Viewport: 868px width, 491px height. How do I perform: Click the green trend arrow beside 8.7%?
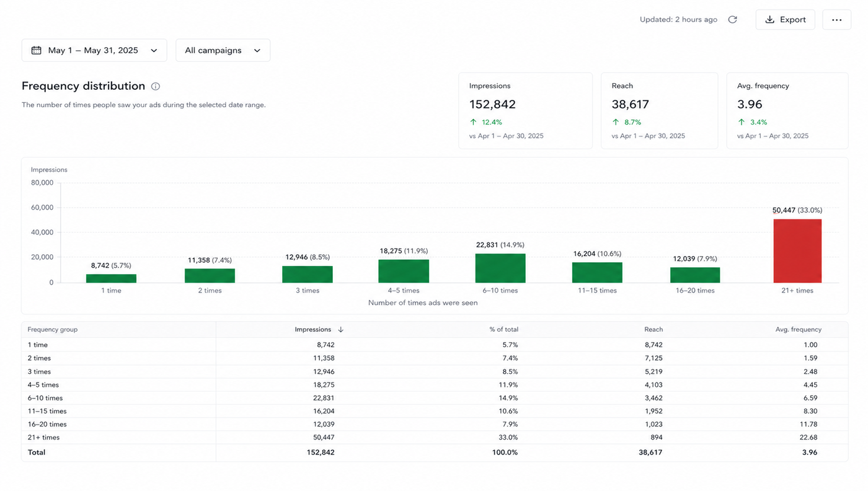[x=616, y=122]
